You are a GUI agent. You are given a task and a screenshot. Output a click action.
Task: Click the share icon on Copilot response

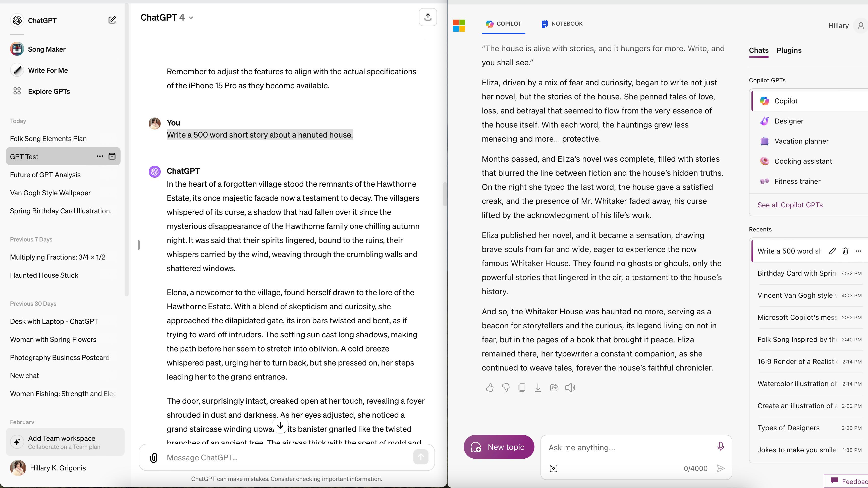click(x=554, y=388)
